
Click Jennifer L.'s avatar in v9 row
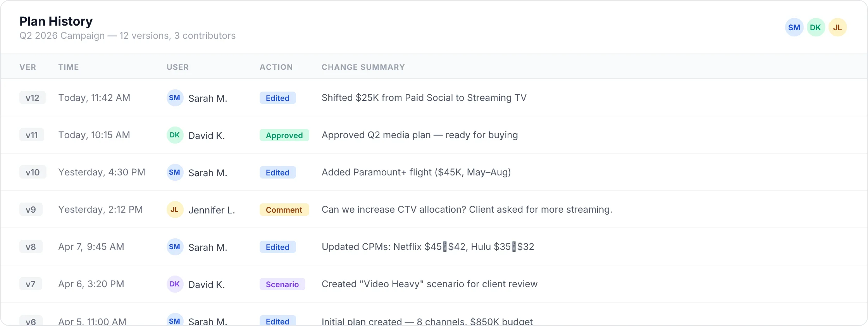click(175, 210)
